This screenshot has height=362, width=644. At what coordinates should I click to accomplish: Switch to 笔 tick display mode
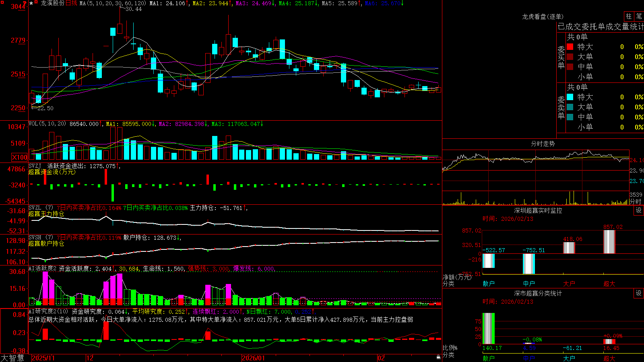tap(639, 16)
